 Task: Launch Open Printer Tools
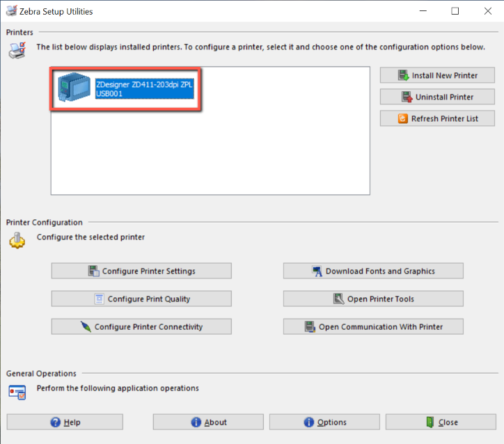pyautogui.click(x=373, y=299)
